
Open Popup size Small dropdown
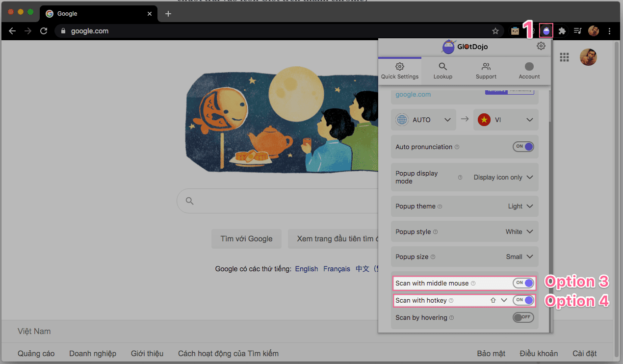[x=519, y=257]
